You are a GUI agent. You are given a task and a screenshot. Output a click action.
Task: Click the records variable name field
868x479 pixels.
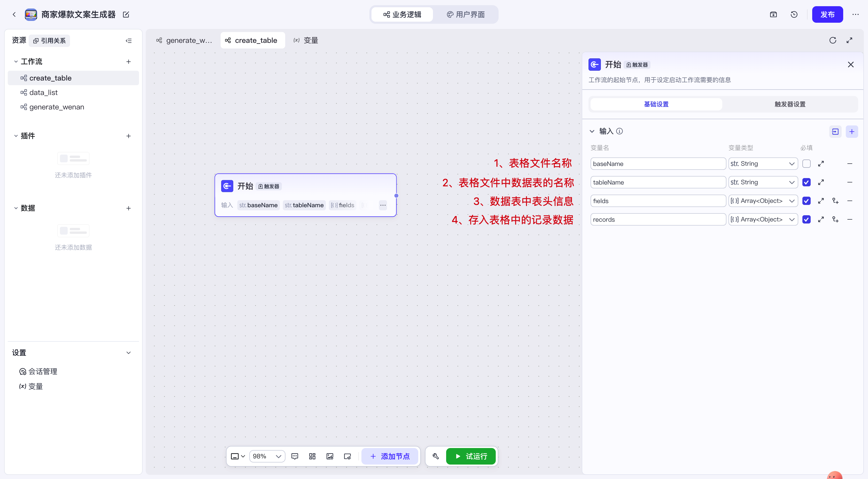coord(657,219)
